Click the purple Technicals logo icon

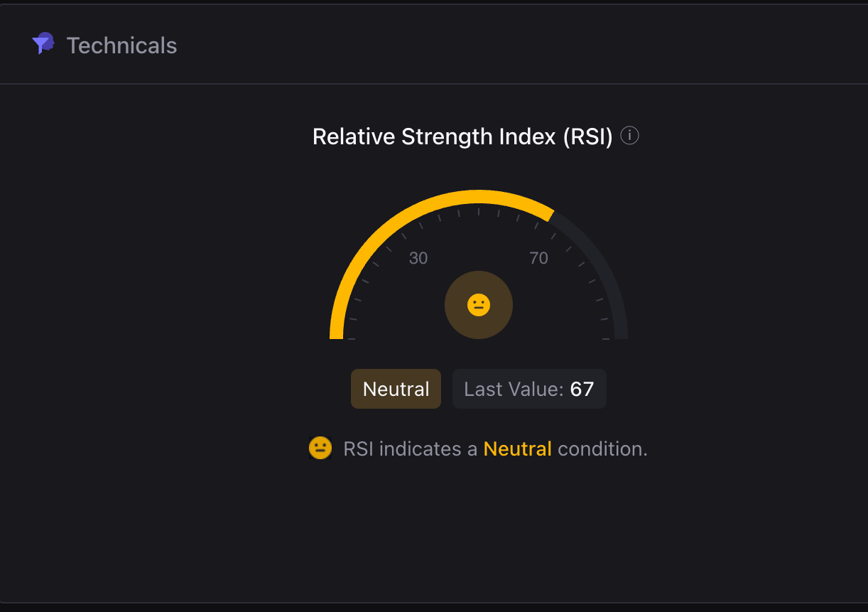point(43,44)
